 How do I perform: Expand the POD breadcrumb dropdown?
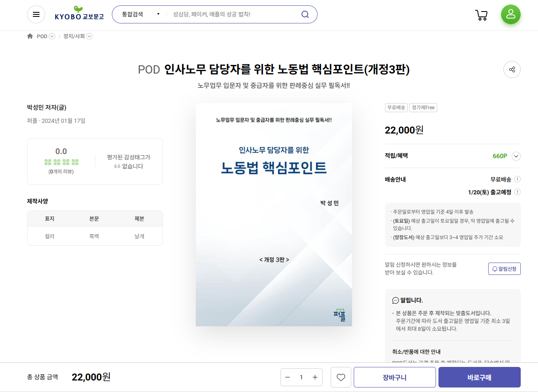[x=52, y=36]
